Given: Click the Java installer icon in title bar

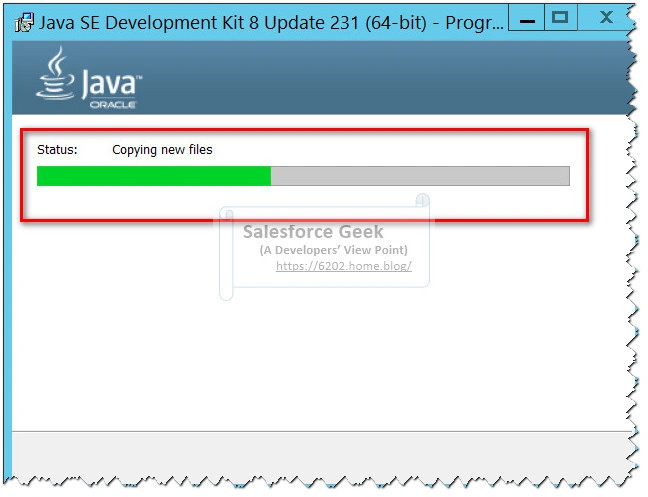Looking at the screenshot, I should click(24, 23).
